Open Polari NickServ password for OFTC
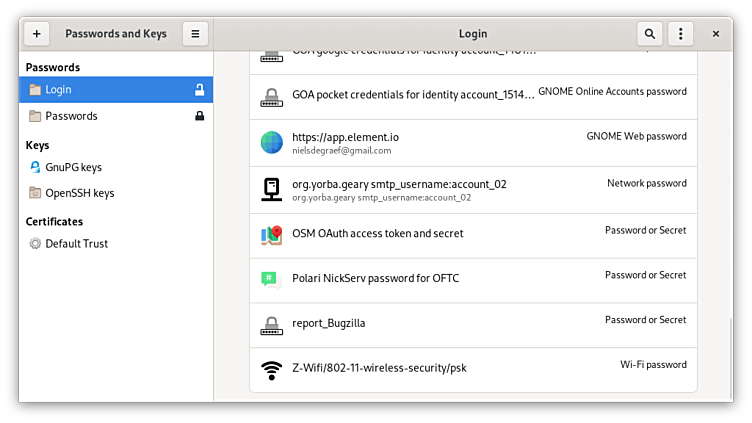 [x=375, y=279]
